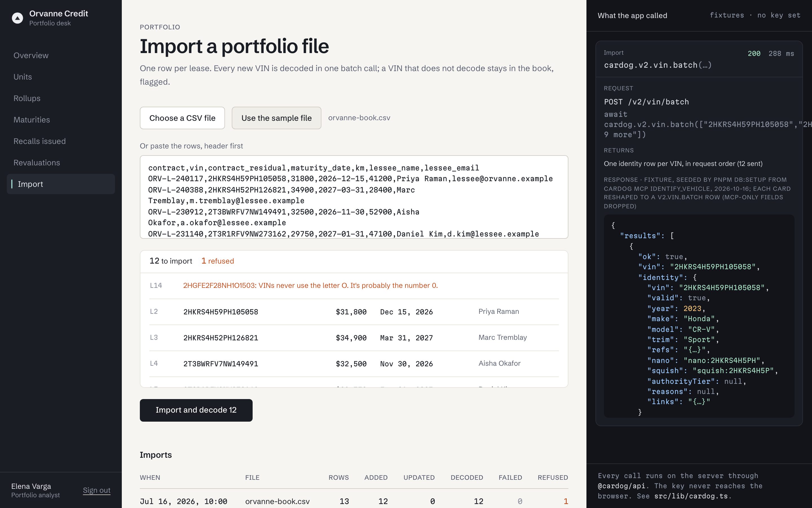Click the Orvanne Credit logo icon
812x508 pixels.
point(17,18)
